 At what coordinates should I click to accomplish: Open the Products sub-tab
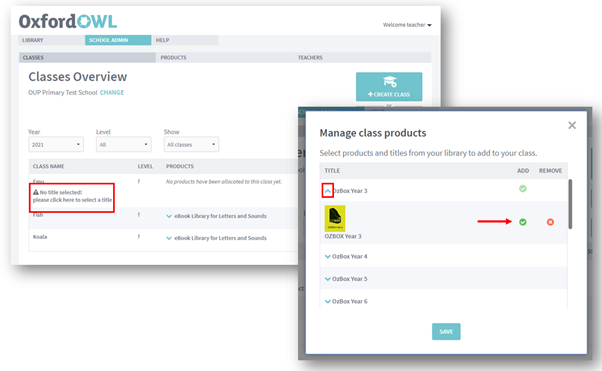(x=224, y=58)
